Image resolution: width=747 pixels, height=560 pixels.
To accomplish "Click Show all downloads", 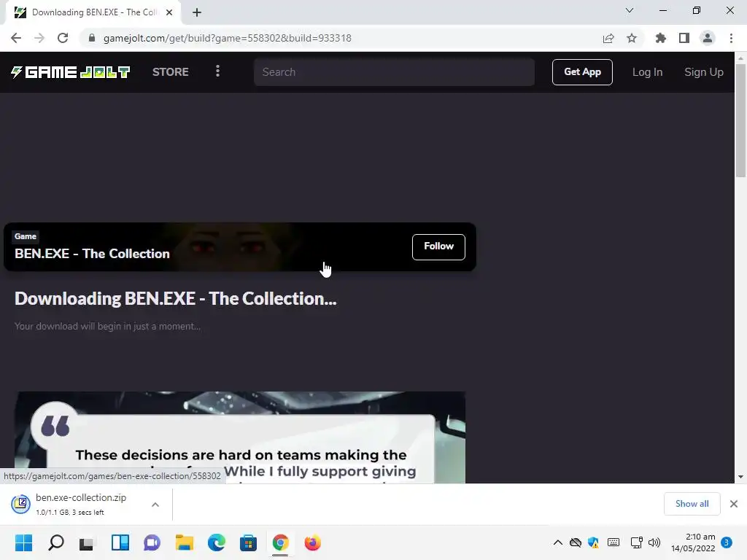I will tap(692, 504).
